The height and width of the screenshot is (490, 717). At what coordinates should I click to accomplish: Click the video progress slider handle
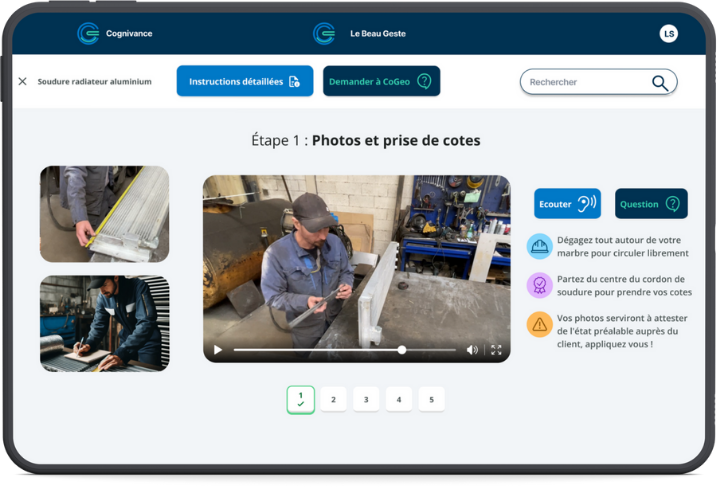[401, 350]
